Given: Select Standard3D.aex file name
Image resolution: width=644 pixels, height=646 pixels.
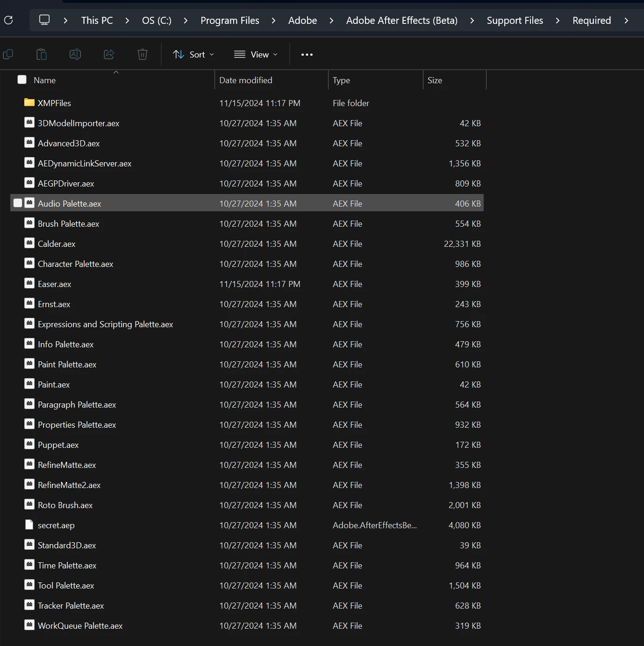Looking at the screenshot, I should pyautogui.click(x=67, y=545).
